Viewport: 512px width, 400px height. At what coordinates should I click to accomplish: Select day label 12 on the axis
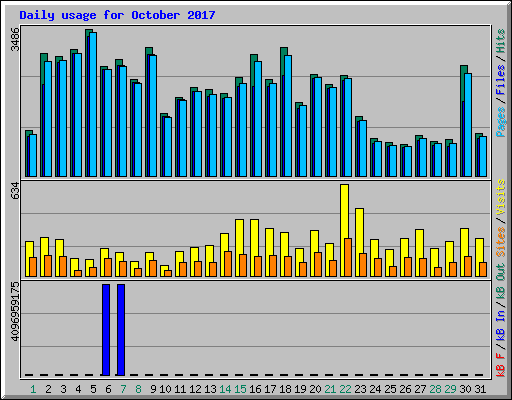pyautogui.click(x=195, y=389)
